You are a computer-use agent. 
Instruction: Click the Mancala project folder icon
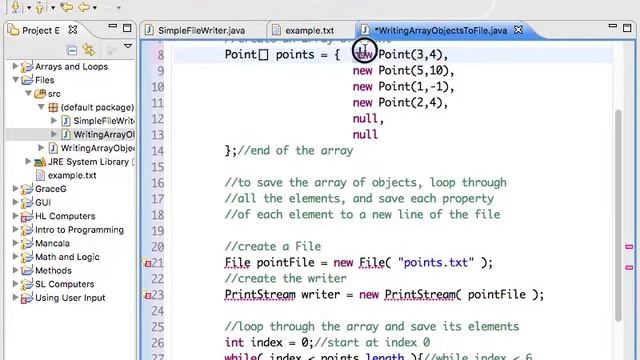point(27,243)
